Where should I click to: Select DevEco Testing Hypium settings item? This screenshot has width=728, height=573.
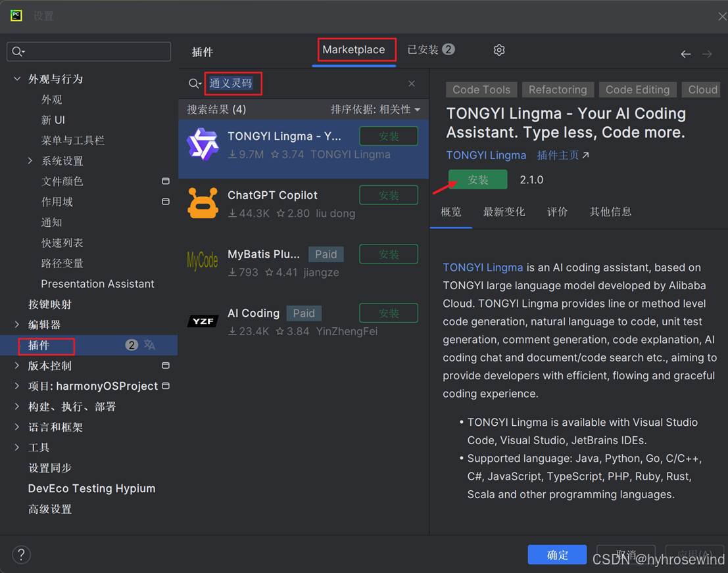pyautogui.click(x=91, y=488)
